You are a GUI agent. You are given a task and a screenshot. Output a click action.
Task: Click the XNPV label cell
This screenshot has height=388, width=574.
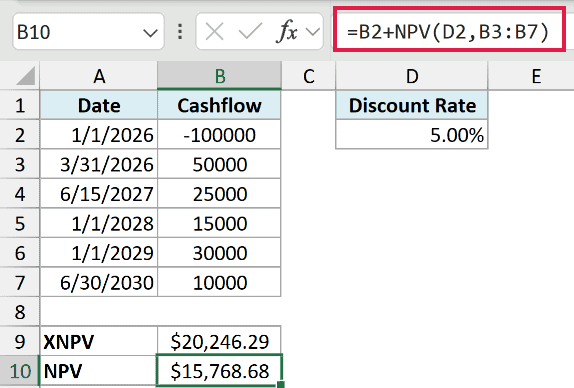99,342
